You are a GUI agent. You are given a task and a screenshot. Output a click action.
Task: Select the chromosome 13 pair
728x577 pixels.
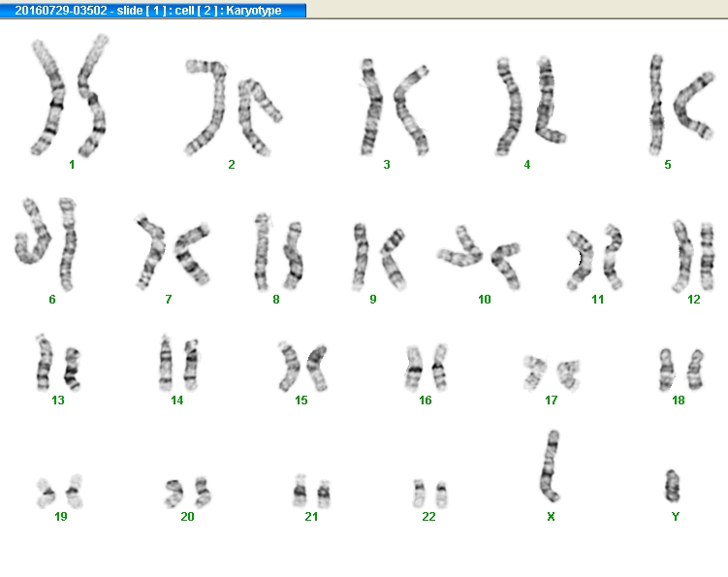point(58,363)
